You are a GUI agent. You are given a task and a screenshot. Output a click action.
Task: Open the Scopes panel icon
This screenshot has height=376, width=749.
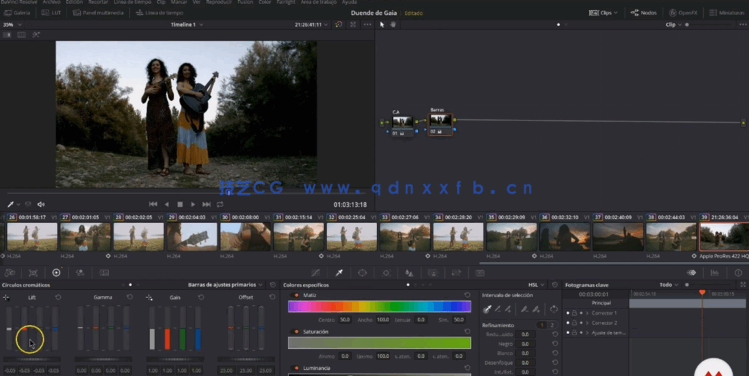coord(715,273)
